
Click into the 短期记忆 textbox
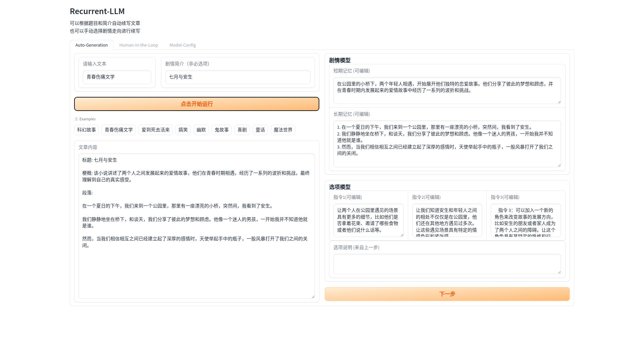coord(447,90)
